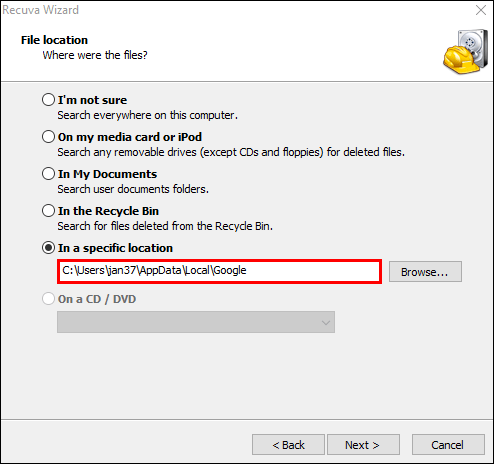Cancel the Recuva wizard

(448, 445)
